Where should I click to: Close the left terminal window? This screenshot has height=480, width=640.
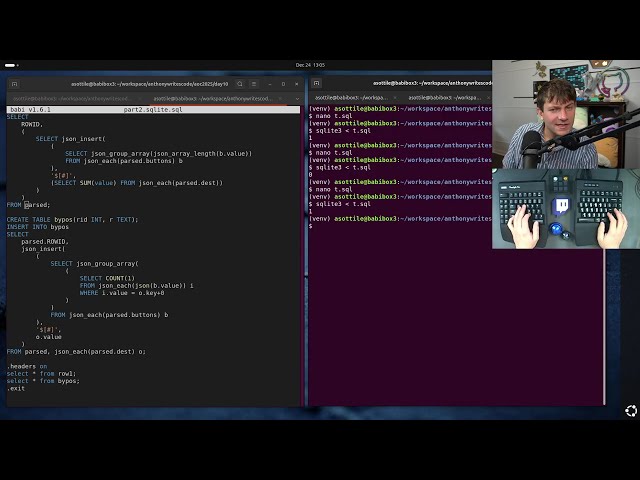296,84
